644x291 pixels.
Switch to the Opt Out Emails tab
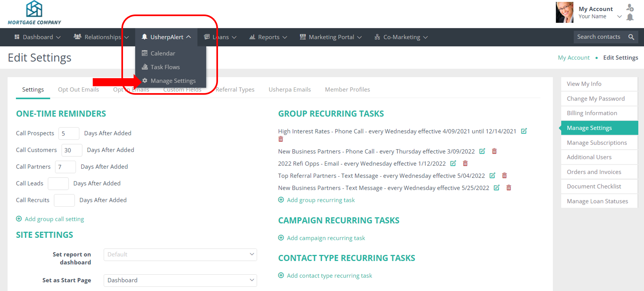coord(78,90)
